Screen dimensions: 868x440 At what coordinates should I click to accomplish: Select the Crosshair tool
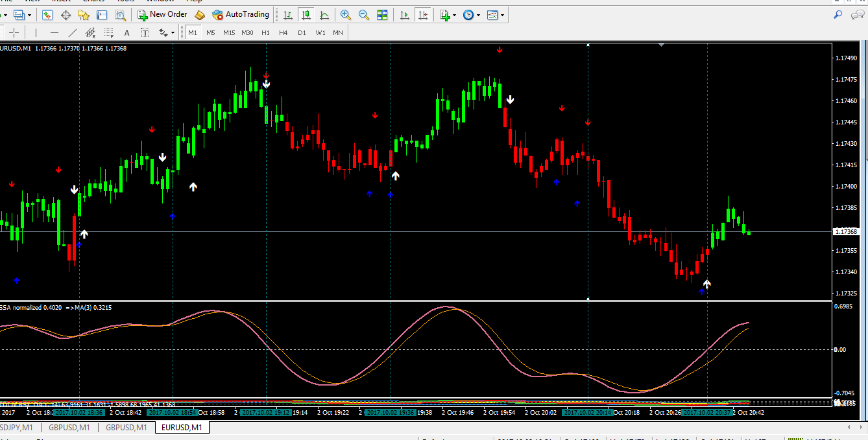coord(14,32)
